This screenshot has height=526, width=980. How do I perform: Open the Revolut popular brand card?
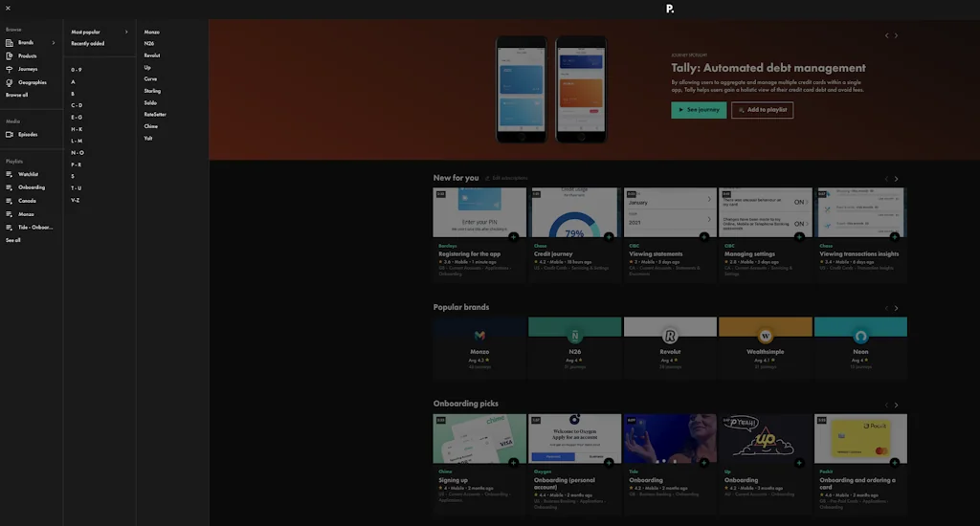(x=670, y=347)
